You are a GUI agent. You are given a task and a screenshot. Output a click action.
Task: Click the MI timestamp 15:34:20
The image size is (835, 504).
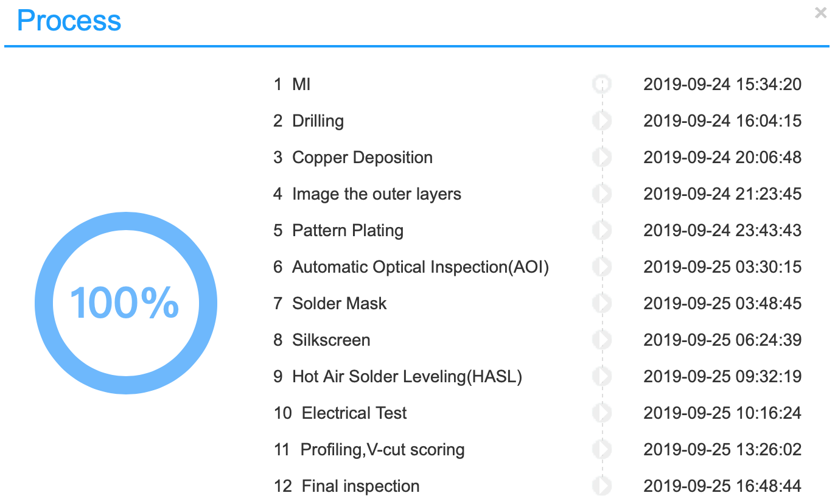click(x=722, y=85)
